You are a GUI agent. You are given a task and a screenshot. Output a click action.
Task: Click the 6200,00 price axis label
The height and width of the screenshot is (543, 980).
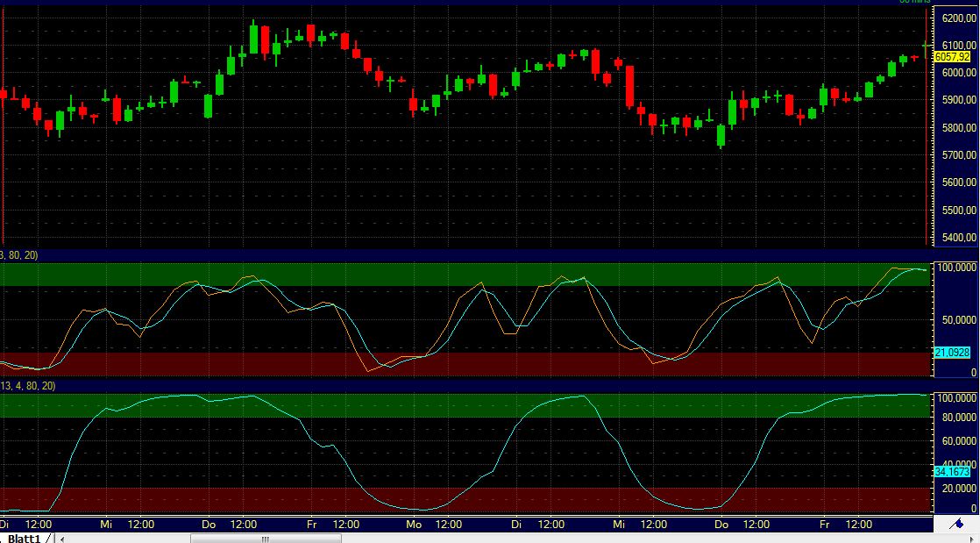958,18
